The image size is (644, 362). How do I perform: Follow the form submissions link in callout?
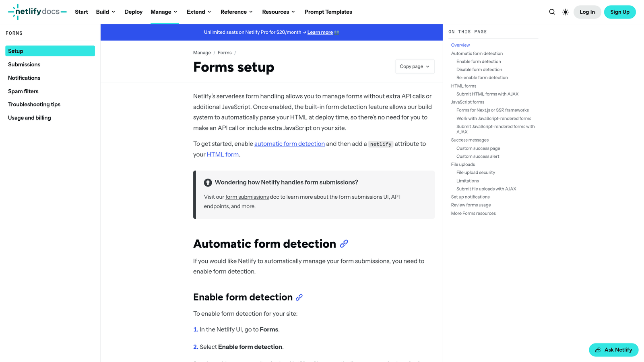coord(247,197)
